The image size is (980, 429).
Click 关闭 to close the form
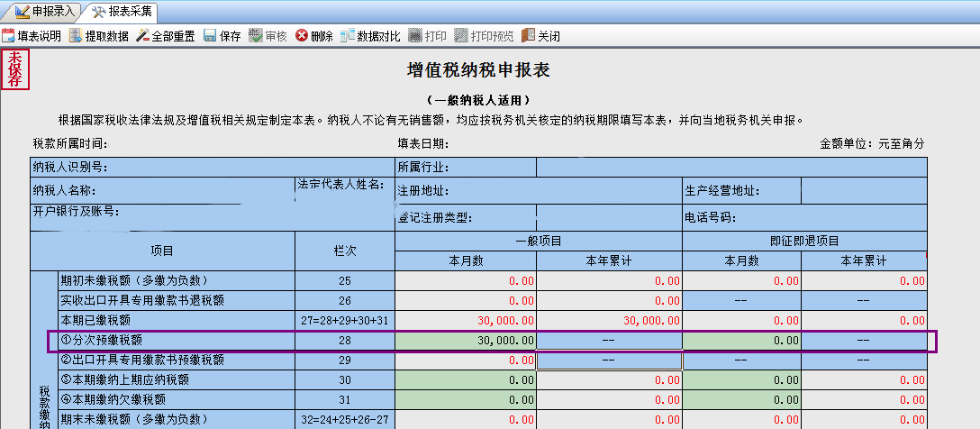pyautogui.click(x=540, y=36)
